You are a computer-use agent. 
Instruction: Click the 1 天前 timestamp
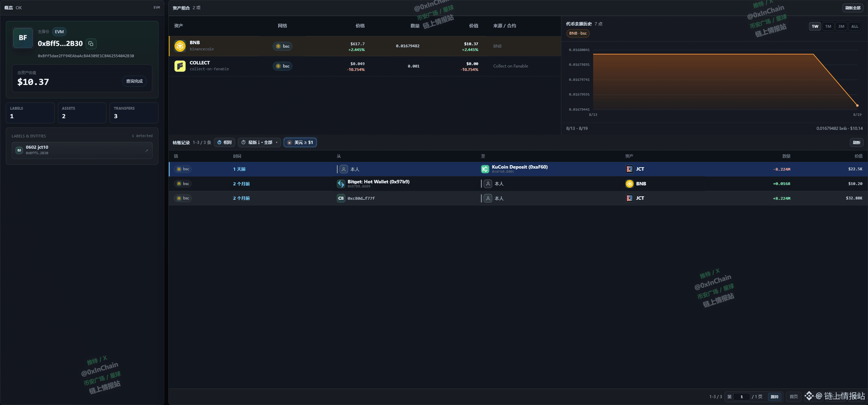239,169
